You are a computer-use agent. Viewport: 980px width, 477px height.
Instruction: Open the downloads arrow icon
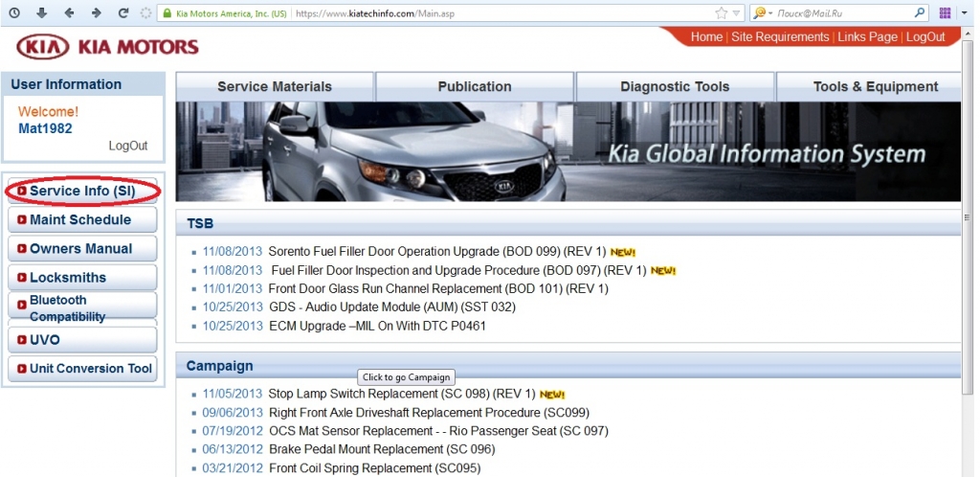(41, 13)
